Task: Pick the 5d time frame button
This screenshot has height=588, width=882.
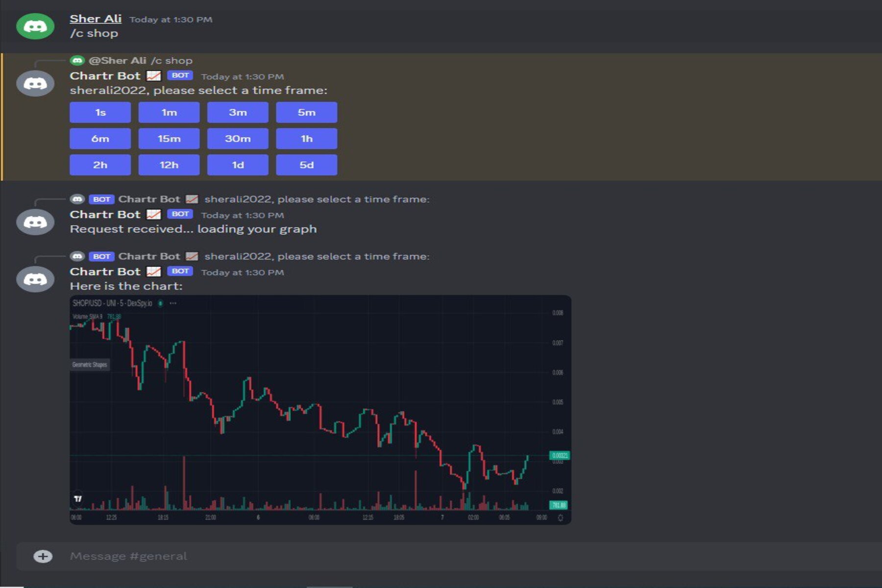Action: coord(307,165)
